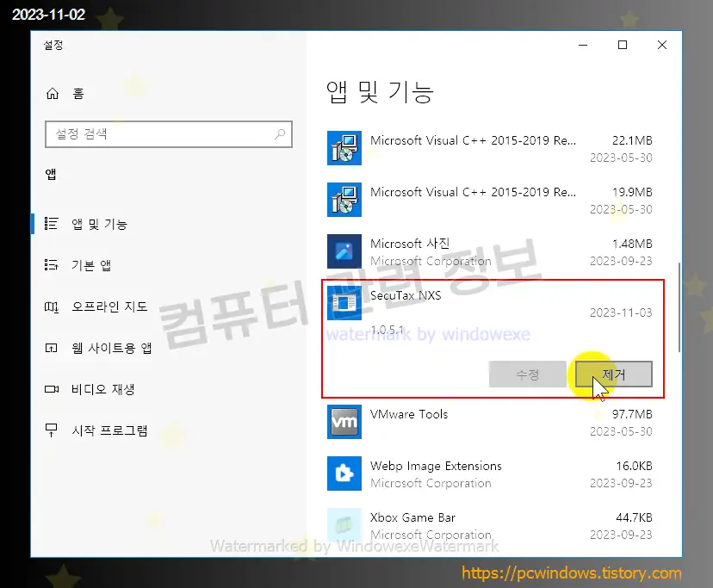Open 시작 프로그램 settings page
This screenshot has height=588, width=713.
(168, 430)
